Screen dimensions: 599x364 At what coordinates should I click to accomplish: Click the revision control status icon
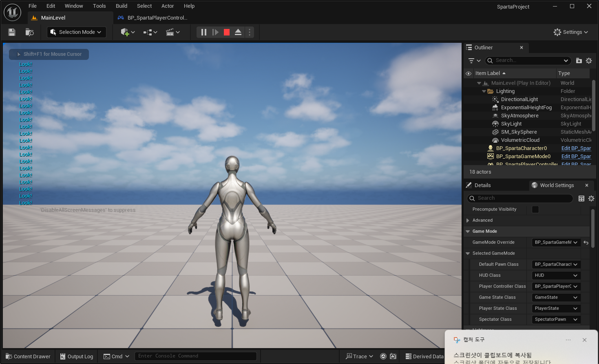(383, 356)
